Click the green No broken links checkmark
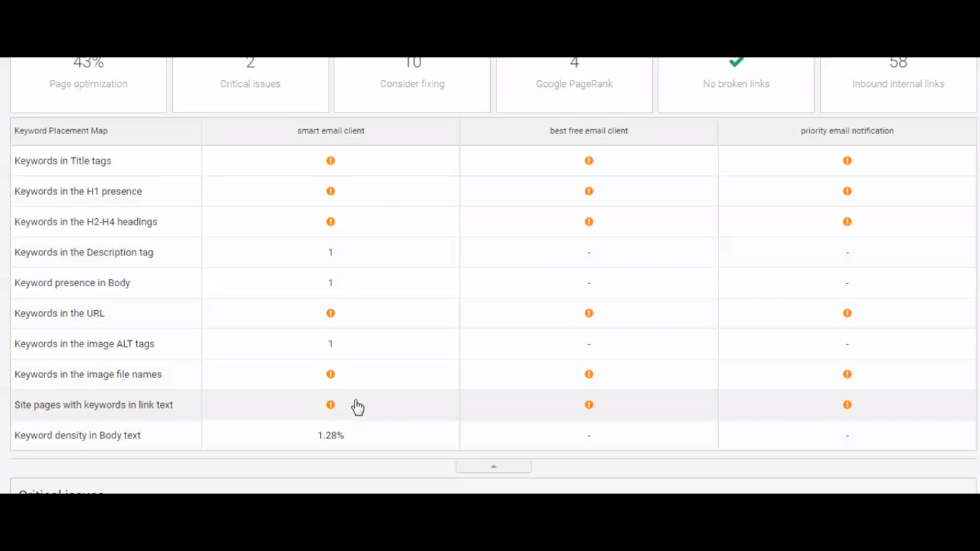Viewport: 980px width, 551px height. click(736, 62)
